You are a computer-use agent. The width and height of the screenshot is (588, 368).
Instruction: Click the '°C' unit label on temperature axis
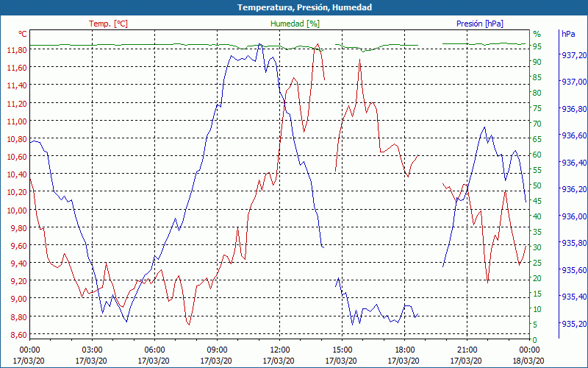[23, 34]
